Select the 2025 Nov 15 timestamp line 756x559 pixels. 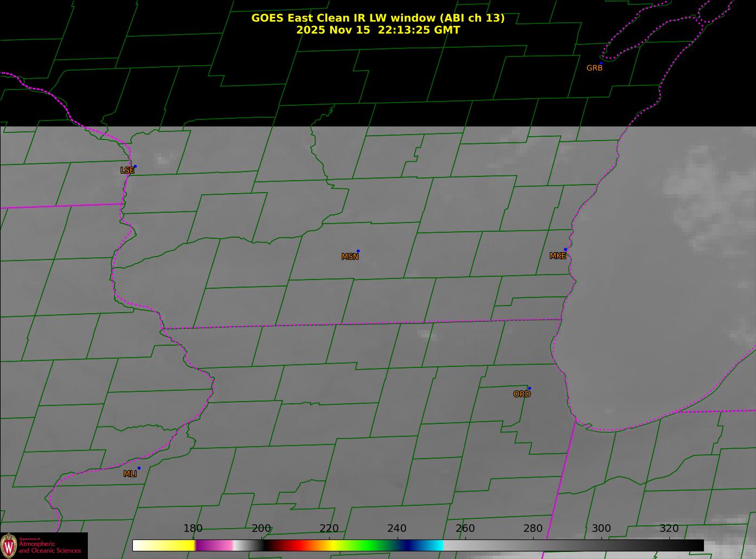pos(377,30)
